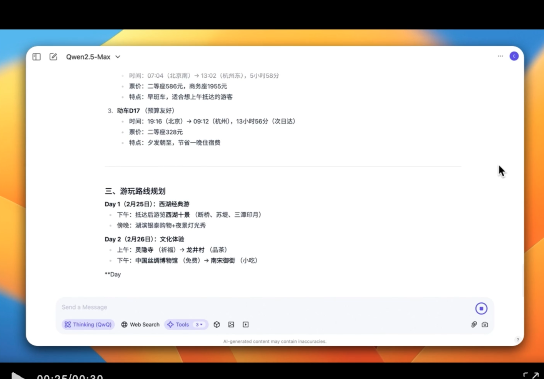The image size is (544, 379).
Task: Toggle the sidebar panel icon
Action: [36, 57]
